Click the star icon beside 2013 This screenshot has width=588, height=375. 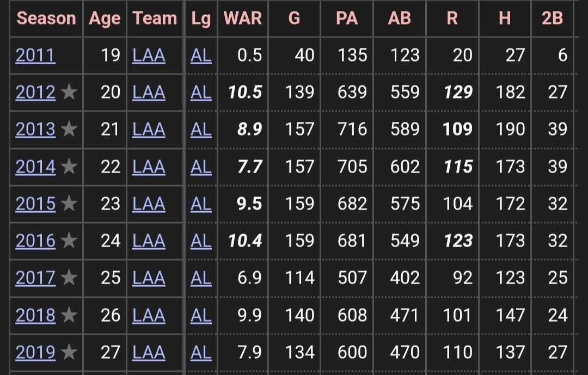point(69,129)
